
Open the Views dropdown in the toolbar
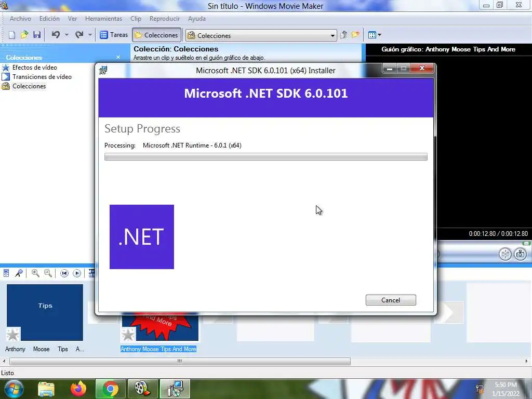pyautogui.click(x=375, y=35)
